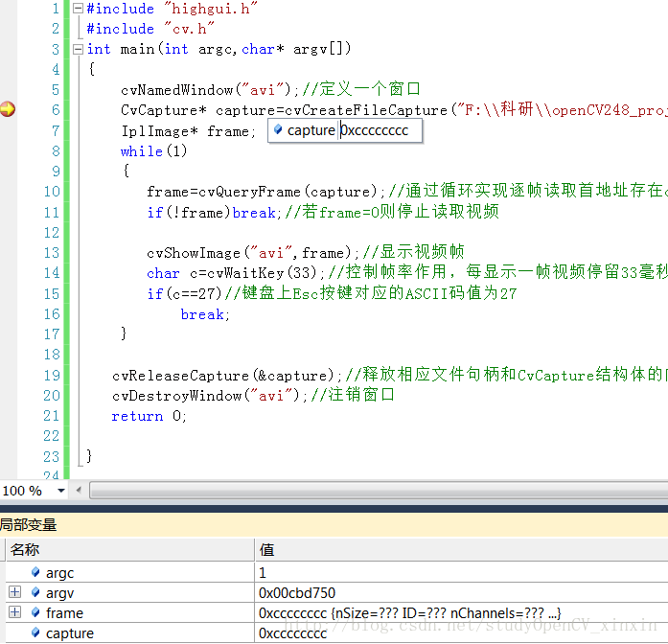Click cvWaitKey on line 14
The height and width of the screenshot is (644, 668).
click(245, 273)
